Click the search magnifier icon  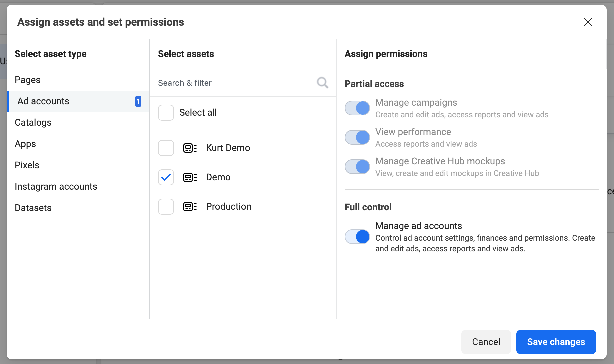tap(322, 83)
